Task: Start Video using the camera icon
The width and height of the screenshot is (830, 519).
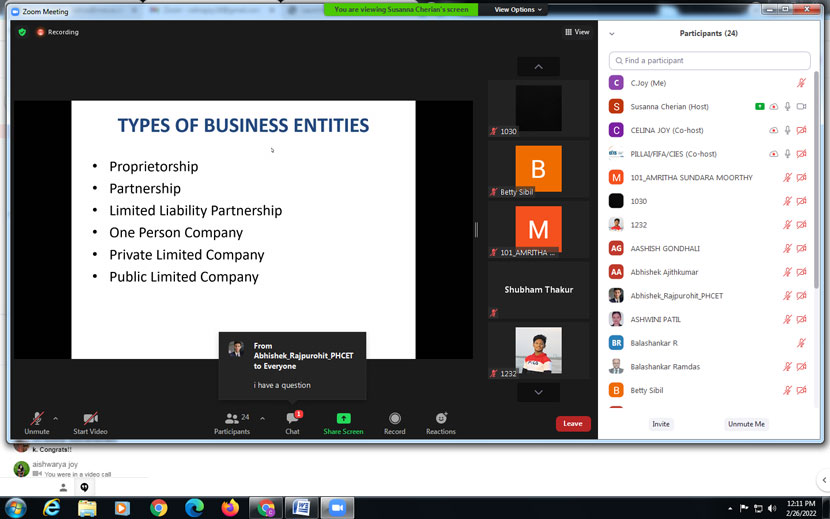Action: (91, 418)
